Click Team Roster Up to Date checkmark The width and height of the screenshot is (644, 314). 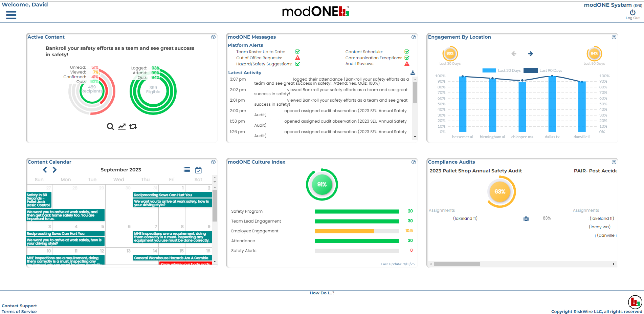pyautogui.click(x=297, y=52)
